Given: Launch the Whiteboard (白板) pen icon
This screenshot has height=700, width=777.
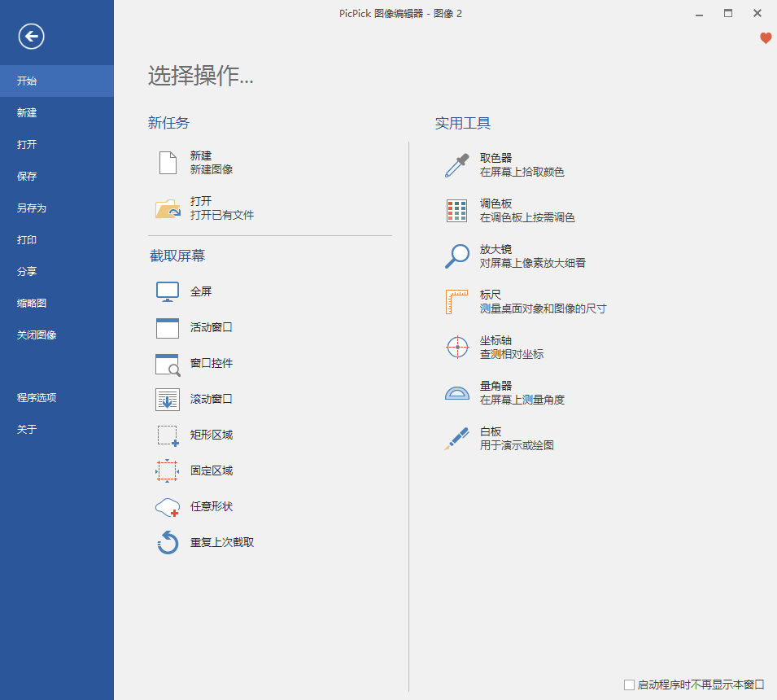Looking at the screenshot, I should coord(457,439).
